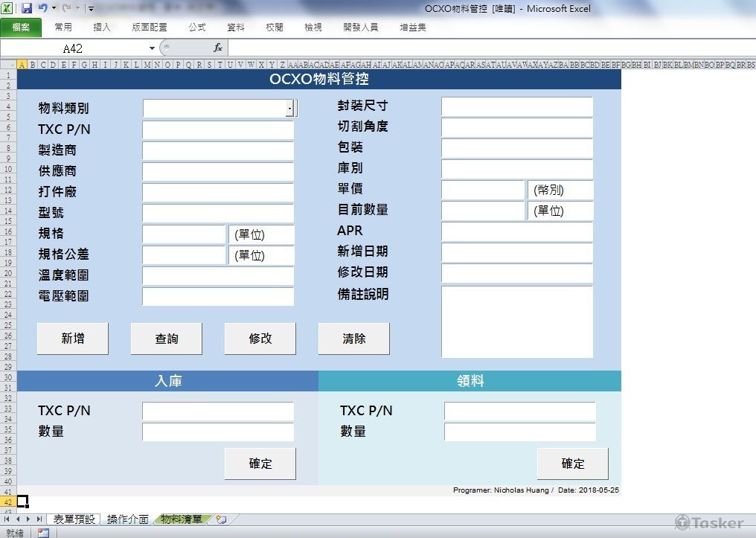Image resolution: width=756 pixels, height=538 pixels.
Task: Open the 物料類別 combo box dropdown
Action: click(x=289, y=107)
